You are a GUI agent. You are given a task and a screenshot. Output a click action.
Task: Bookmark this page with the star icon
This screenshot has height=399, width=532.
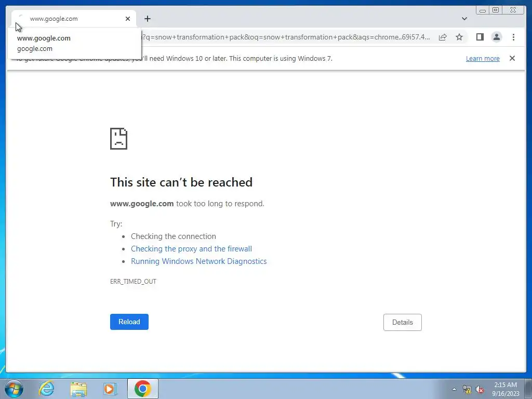[459, 37]
